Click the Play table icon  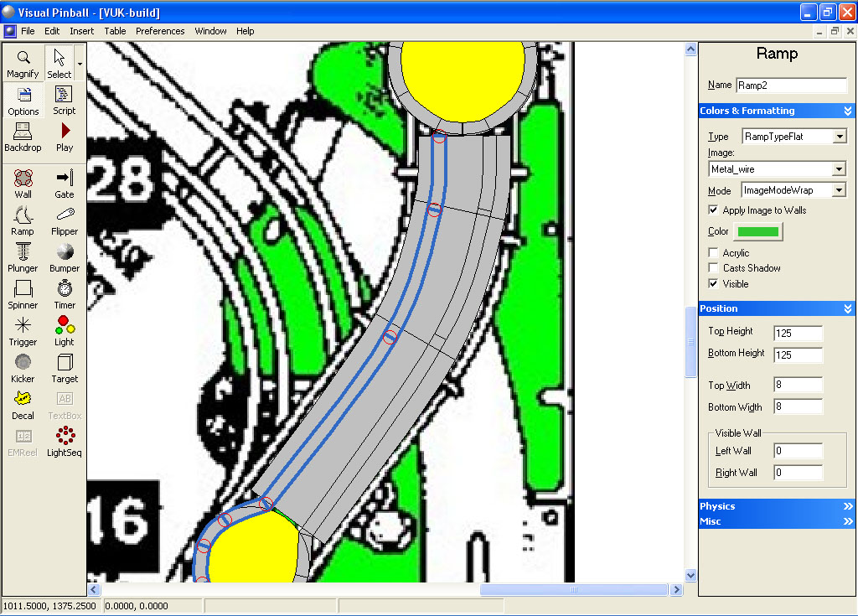[65, 137]
